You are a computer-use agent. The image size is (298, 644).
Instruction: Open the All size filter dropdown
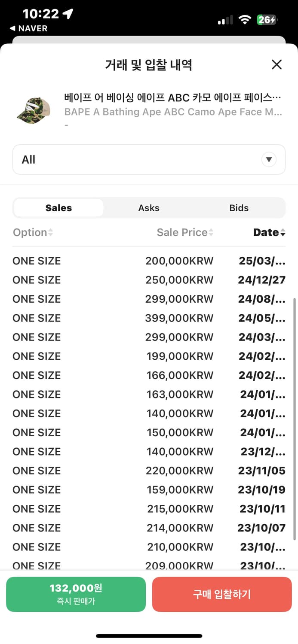tap(148, 160)
